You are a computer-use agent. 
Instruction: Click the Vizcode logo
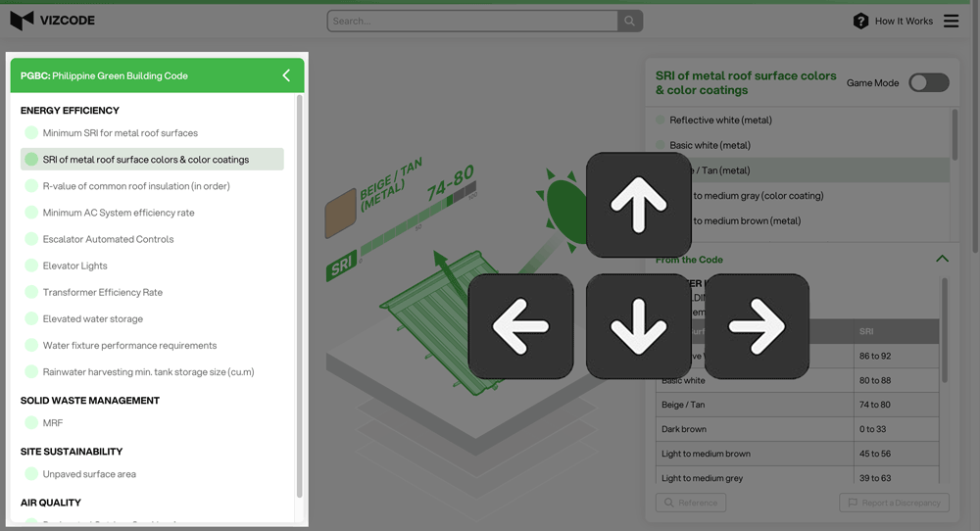click(x=52, y=21)
